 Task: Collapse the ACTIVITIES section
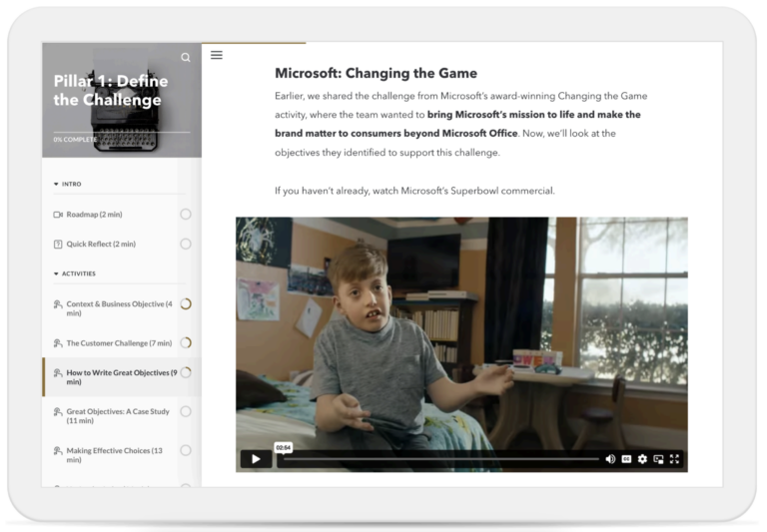(75, 273)
